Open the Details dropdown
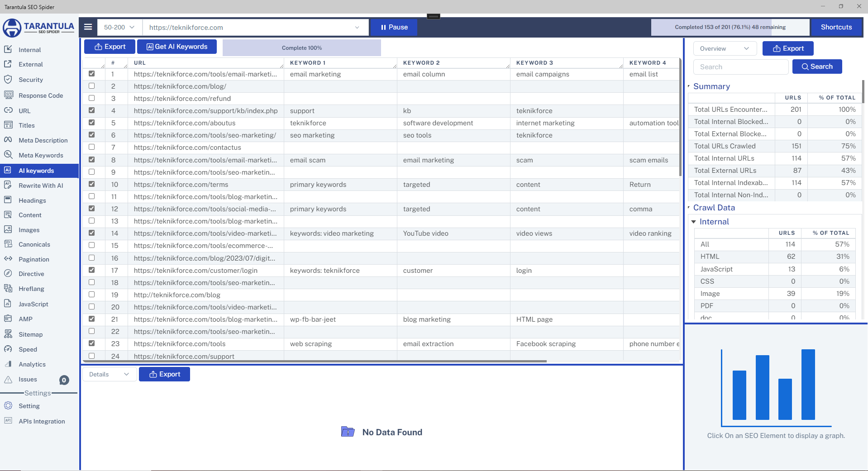 (109, 374)
